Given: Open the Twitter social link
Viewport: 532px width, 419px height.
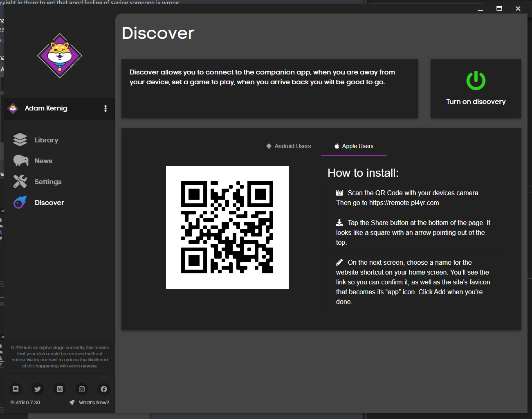Looking at the screenshot, I should 38,389.
